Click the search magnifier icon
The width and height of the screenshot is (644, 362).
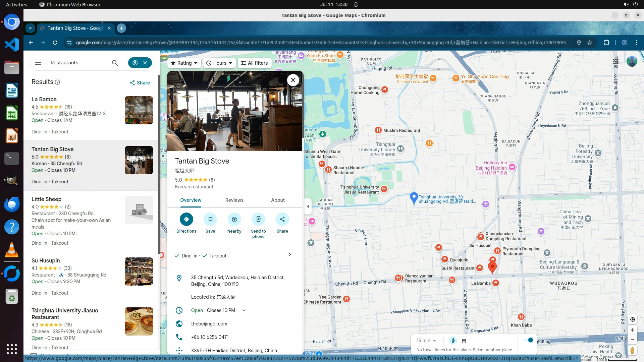point(115,63)
